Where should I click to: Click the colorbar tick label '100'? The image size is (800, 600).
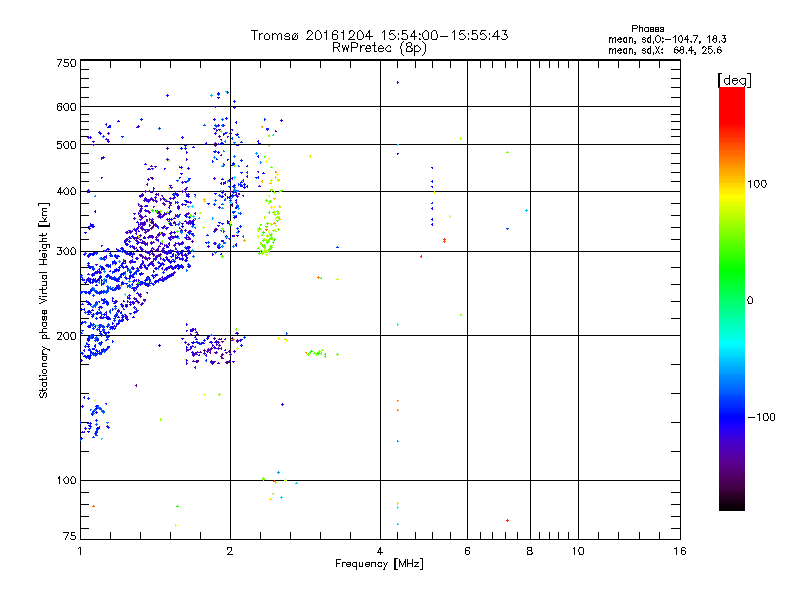click(x=757, y=184)
